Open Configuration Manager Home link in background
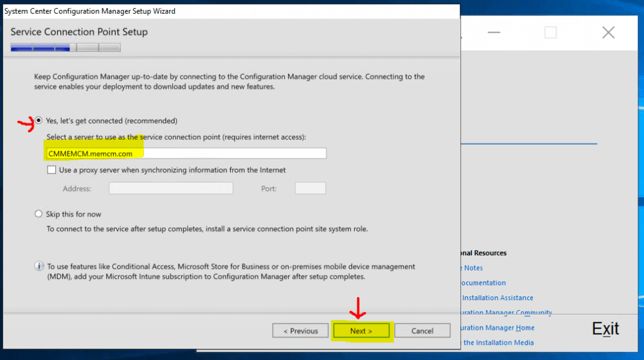Viewport: 644px width, 360px height. [x=497, y=327]
